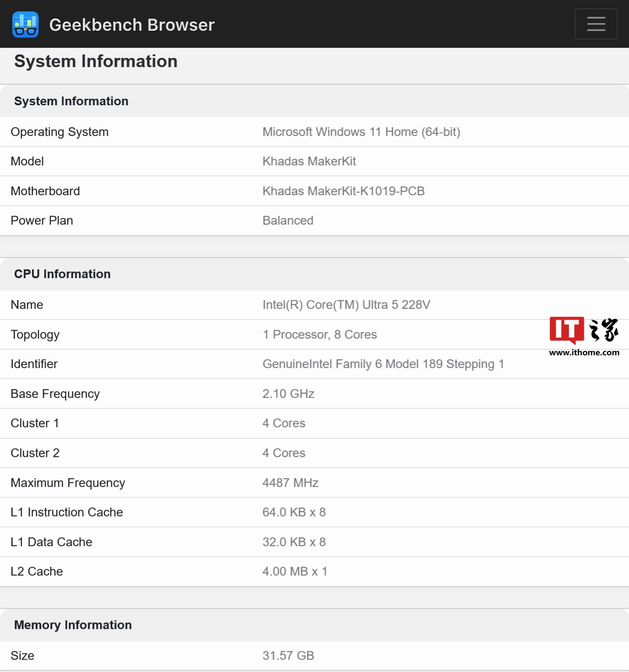Select the Microsoft Windows 11 Home value
Screen dimensions: 629x672
[362, 132]
